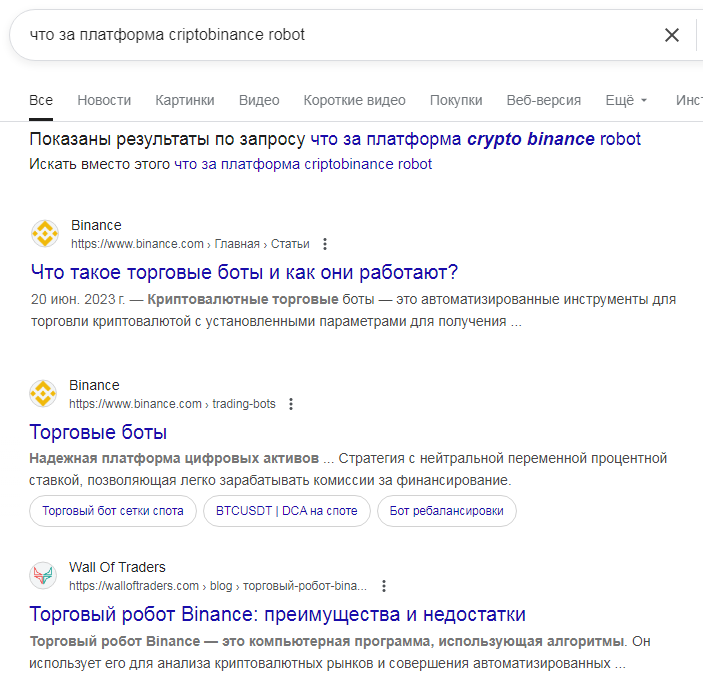Click the 'Торговый бот сетки спота' chip
Image resolution: width=703 pixels, height=693 pixels.
click(113, 511)
